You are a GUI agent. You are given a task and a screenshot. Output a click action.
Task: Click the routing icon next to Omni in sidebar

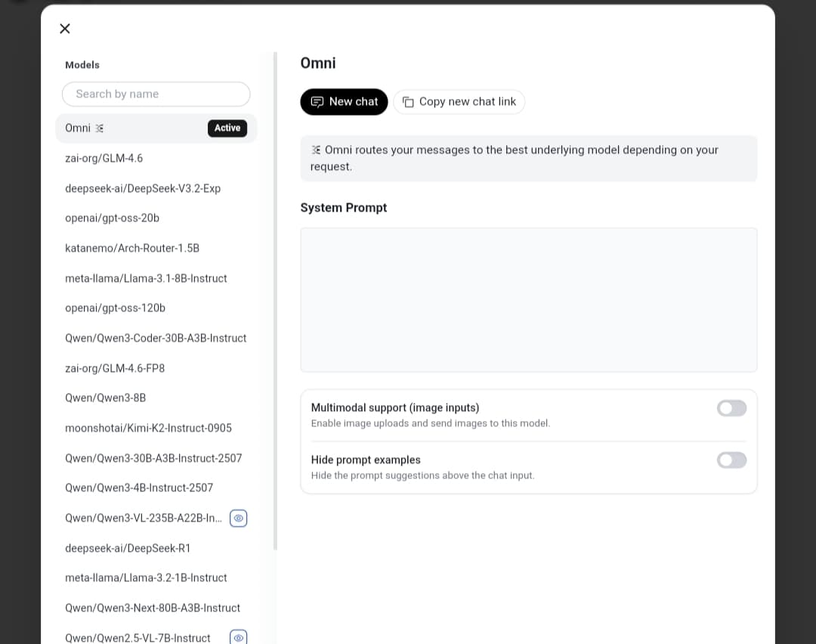pyautogui.click(x=98, y=128)
